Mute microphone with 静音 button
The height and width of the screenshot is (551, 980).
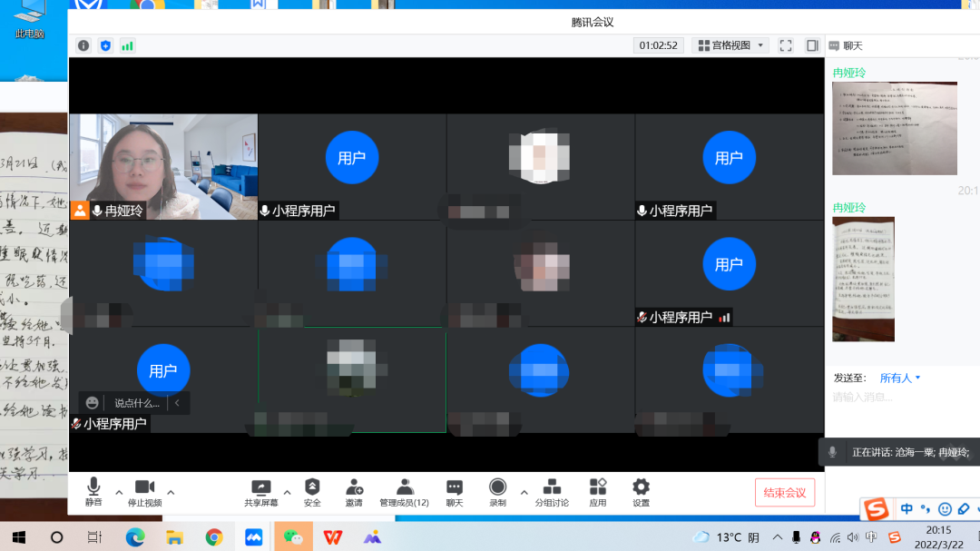click(93, 492)
